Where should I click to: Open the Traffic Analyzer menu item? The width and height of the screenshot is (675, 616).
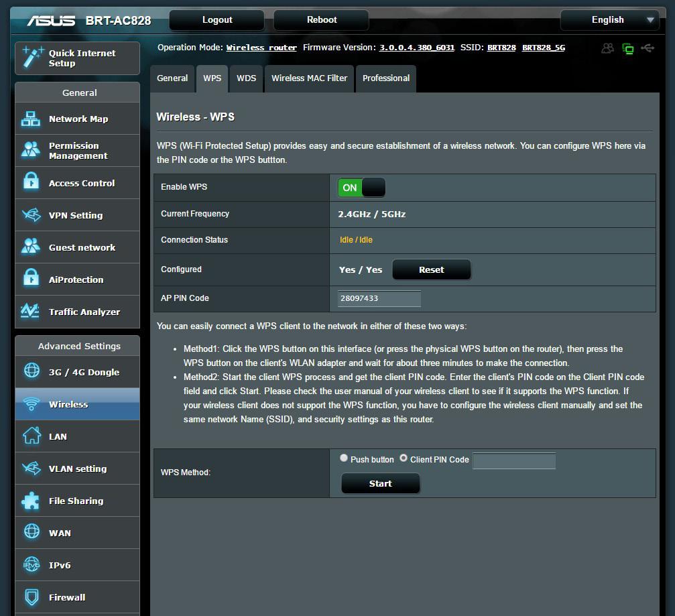coord(78,311)
